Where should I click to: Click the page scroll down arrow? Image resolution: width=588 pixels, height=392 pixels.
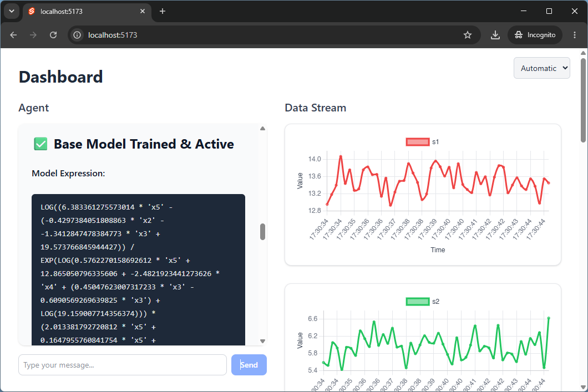pos(583,387)
